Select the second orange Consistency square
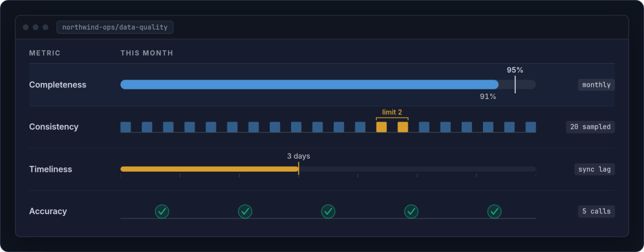644x252 pixels. (403, 127)
